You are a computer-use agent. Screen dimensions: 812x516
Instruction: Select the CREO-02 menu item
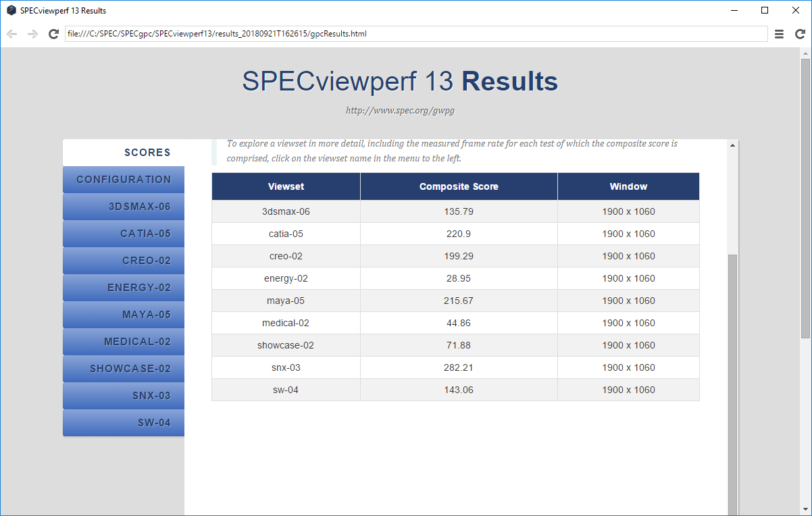pos(124,261)
